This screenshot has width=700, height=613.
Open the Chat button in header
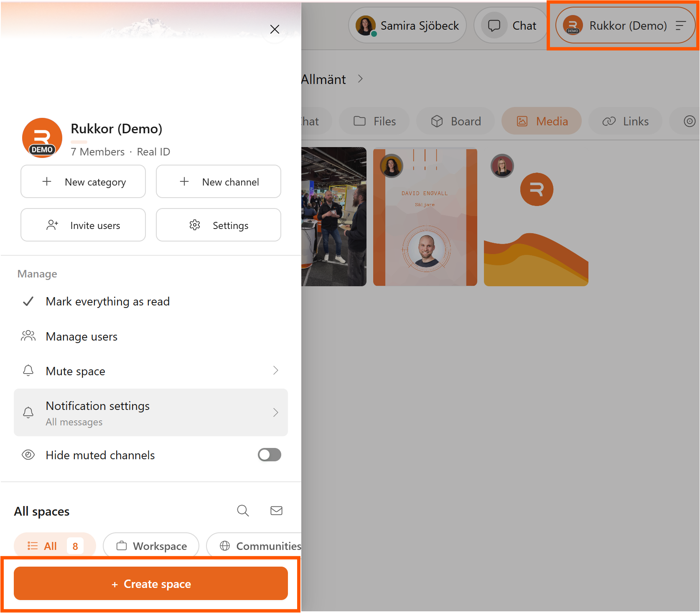pos(511,25)
